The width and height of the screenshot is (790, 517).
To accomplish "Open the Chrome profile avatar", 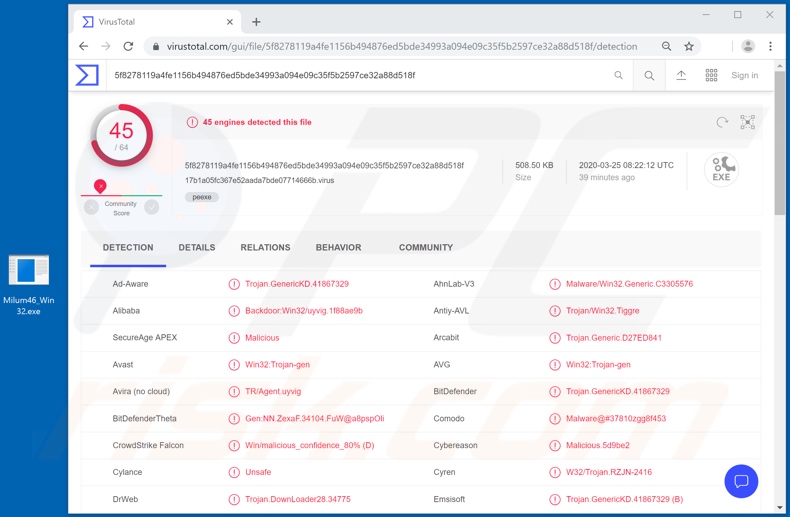I will [x=748, y=46].
